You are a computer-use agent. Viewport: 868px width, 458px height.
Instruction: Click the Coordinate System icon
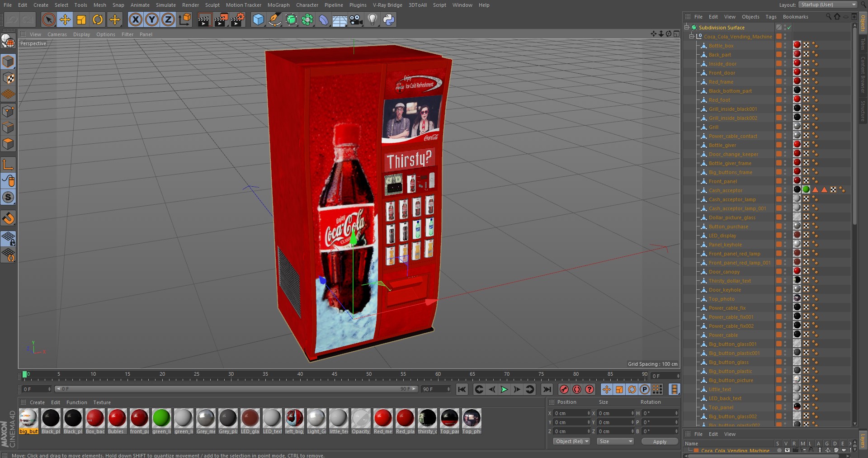click(x=185, y=19)
